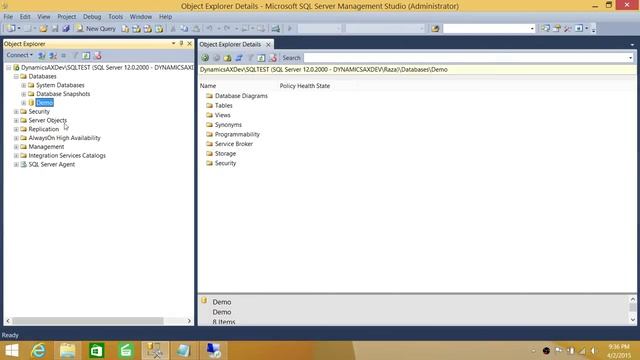This screenshot has height=360, width=640.
Task: Select Database Diagrams folder in details list
Action: click(241, 96)
